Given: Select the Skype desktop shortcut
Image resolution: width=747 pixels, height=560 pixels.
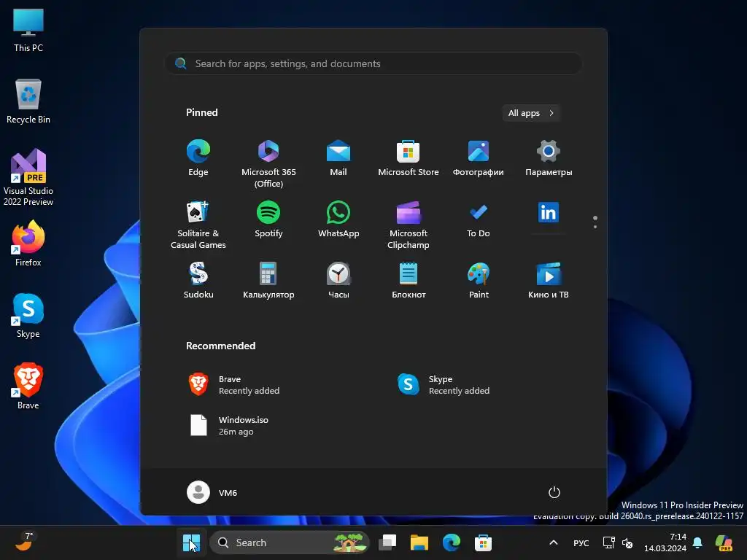Looking at the screenshot, I should [28, 316].
